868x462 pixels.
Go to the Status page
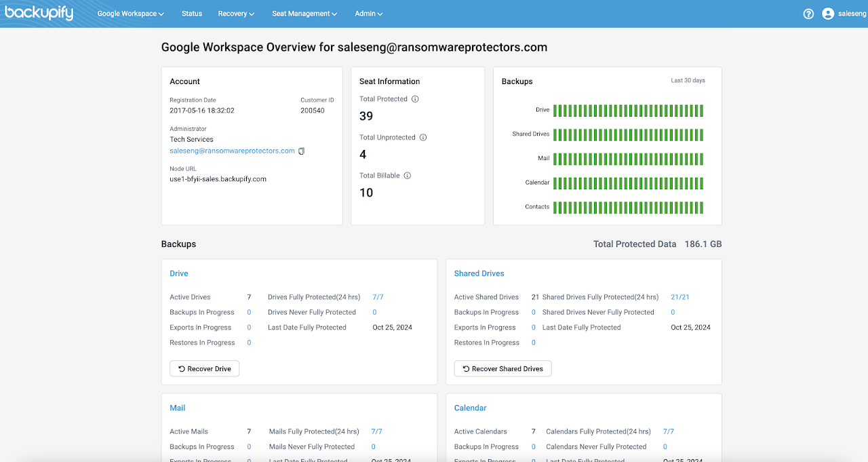tap(192, 14)
